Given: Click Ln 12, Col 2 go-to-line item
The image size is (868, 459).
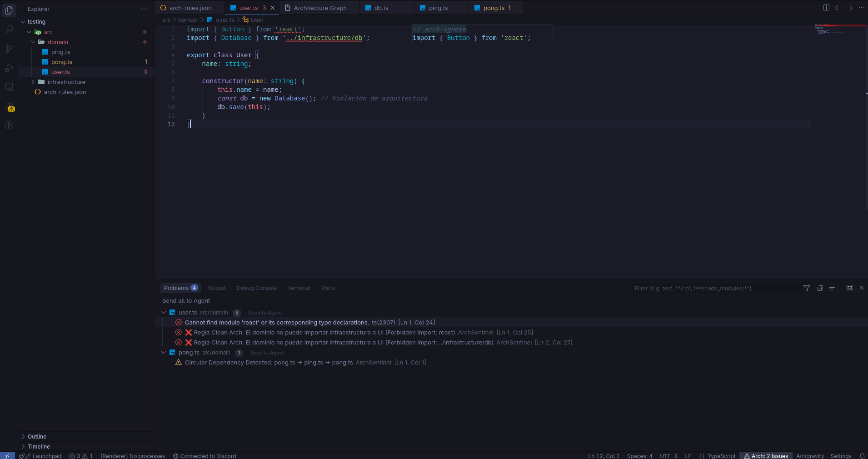Looking at the screenshot, I should (x=604, y=456).
